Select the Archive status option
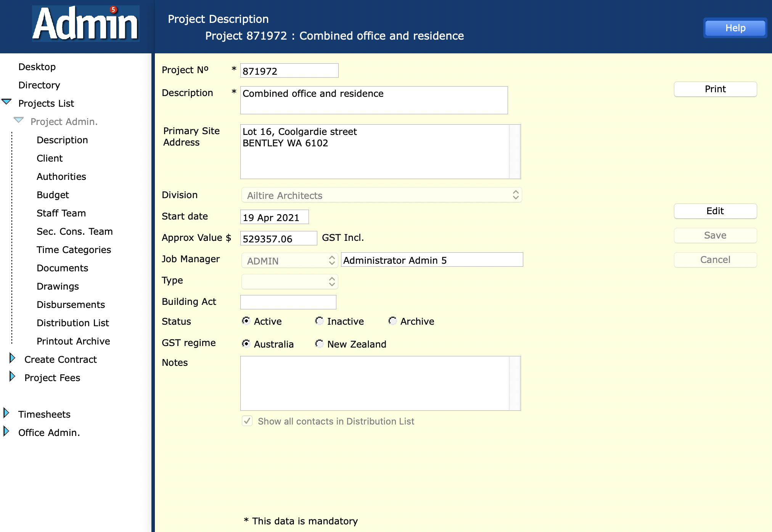 pyautogui.click(x=392, y=321)
